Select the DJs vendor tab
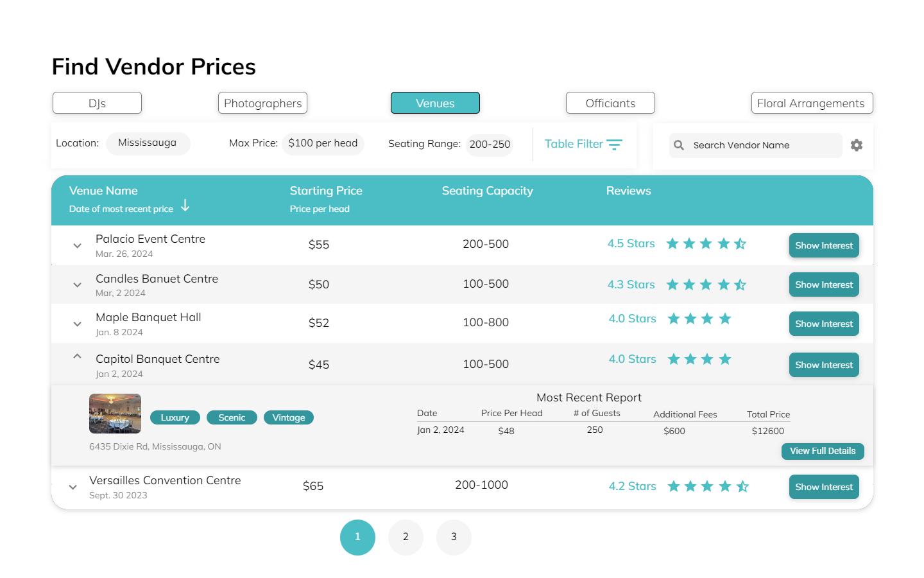This screenshot has width=924, height=578. tap(97, 103)
